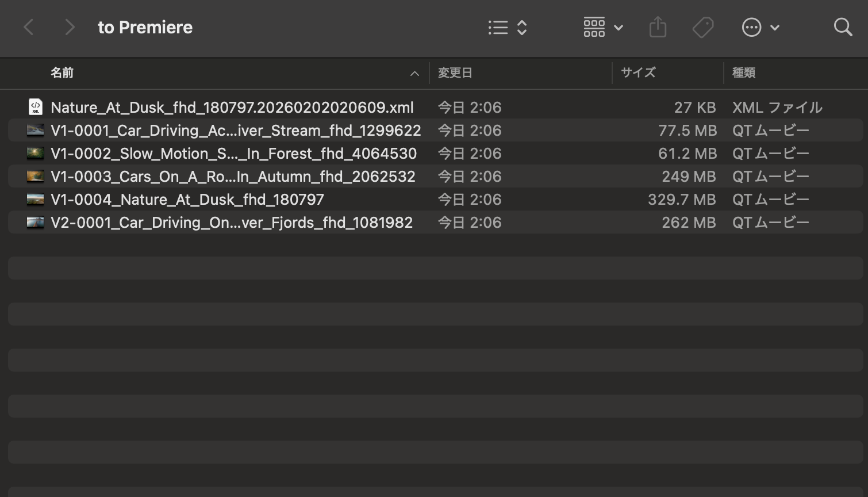This screenshot has width=868, height=497.
Task: Open the group-by grid dropdown
Action: coord(602,27)
